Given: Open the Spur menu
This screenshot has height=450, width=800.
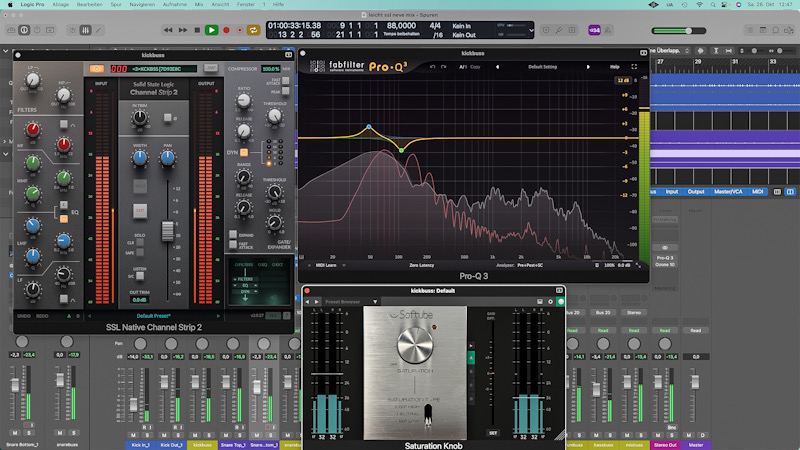Looking at the screenshot, I should coord(116,4).
